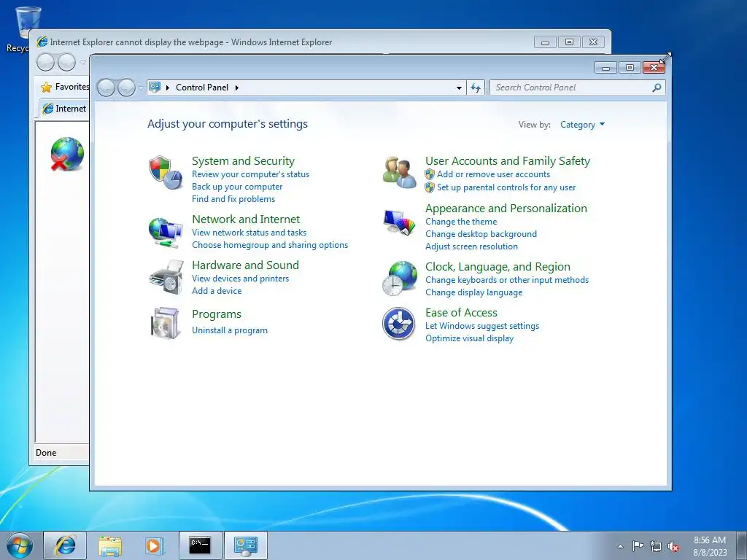
Task: Open the Hardware and Sound printer icon
Action: (166, 277)
